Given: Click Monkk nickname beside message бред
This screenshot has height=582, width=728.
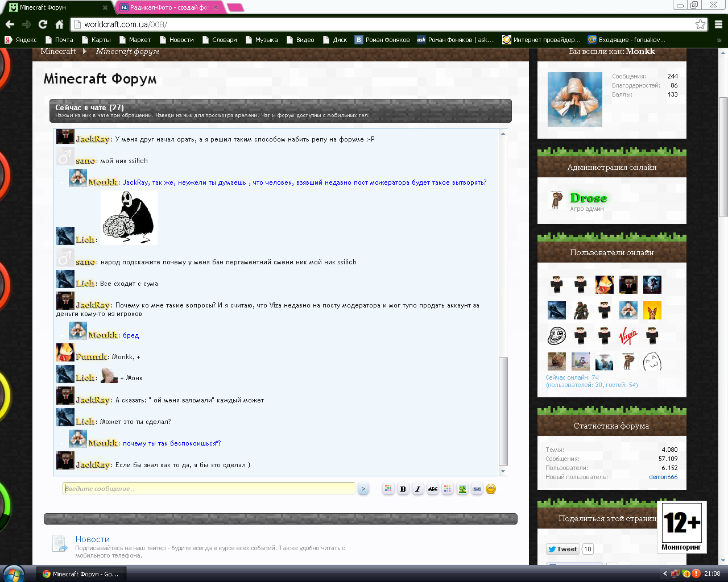Looking at the screenshot, I should click(102, 335).
